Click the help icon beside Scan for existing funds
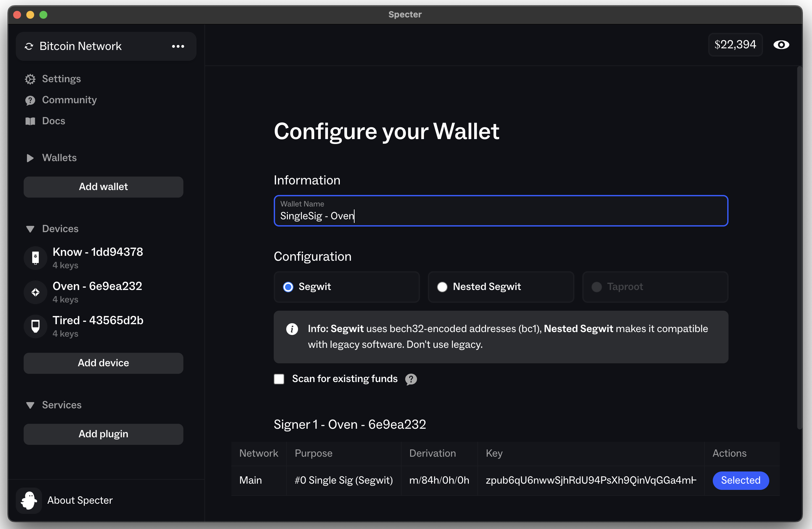Viewport: 812px width, 529px height. [411, 379]
